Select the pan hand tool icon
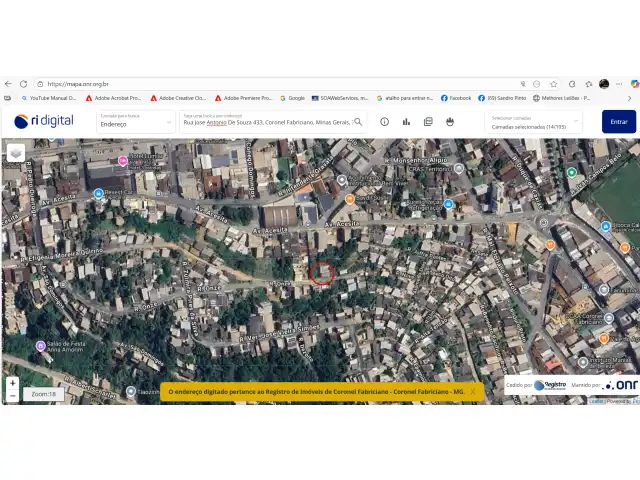This screenshot has width=640, height=480. pyautogui.click(x=450, y=122)
